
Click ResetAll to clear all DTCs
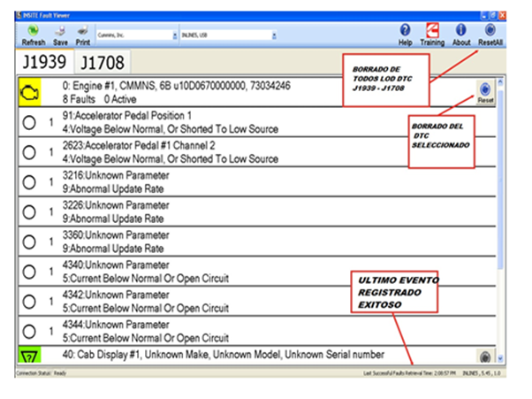pyautogui.click(x=489, y=32)
